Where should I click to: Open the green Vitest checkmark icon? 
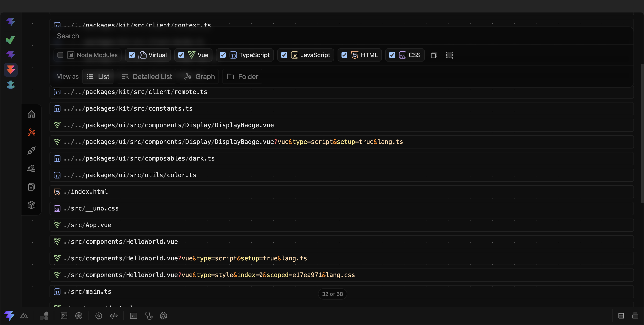(11, 40)
